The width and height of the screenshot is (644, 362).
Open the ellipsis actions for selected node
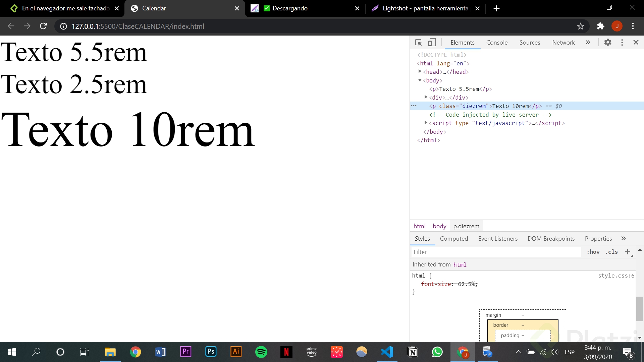pyautogui.click(x=414, y=106)
